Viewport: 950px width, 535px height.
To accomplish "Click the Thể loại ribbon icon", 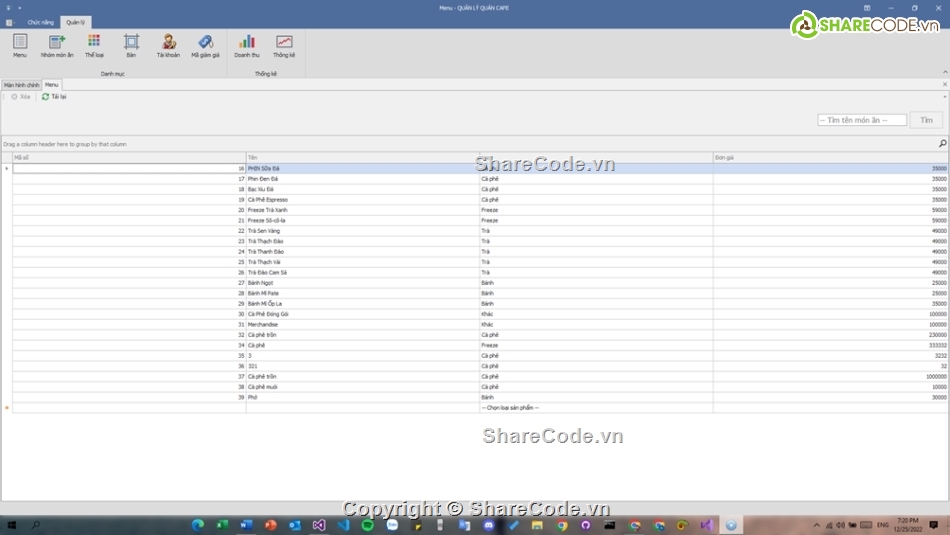I will [x=93, y=42].
